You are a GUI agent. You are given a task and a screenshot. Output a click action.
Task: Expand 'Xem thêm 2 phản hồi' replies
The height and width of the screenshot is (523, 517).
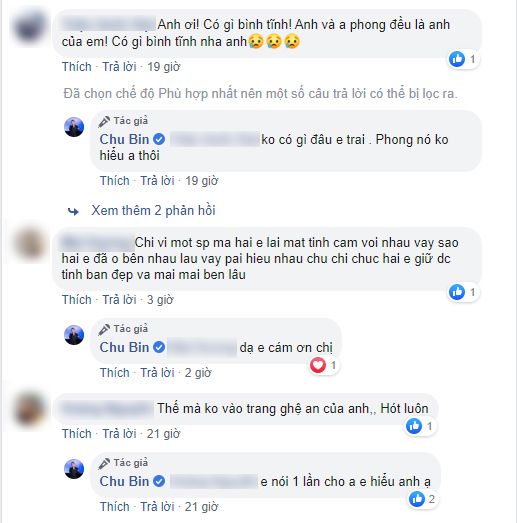pos(153,211)
